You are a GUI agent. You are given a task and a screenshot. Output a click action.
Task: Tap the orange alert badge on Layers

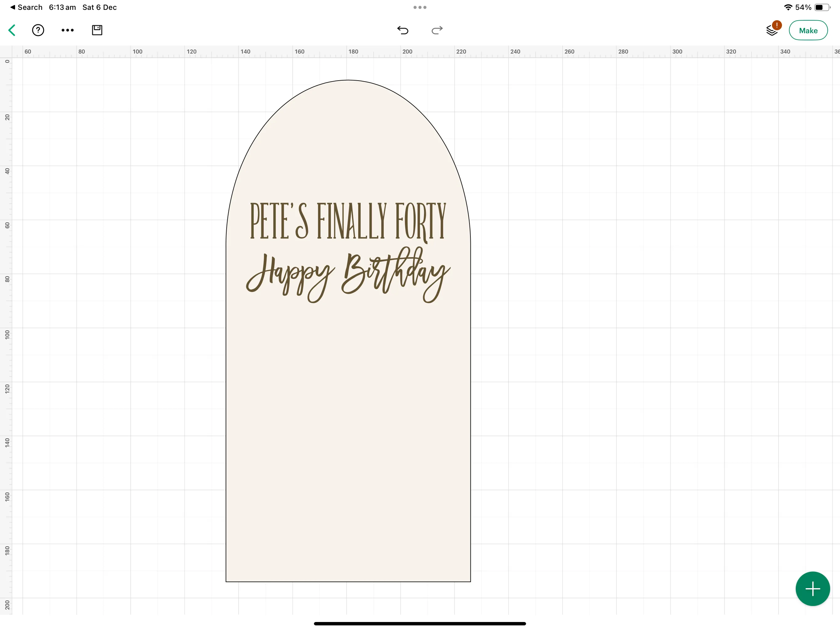pyautogui.click(x=777, y=25)
